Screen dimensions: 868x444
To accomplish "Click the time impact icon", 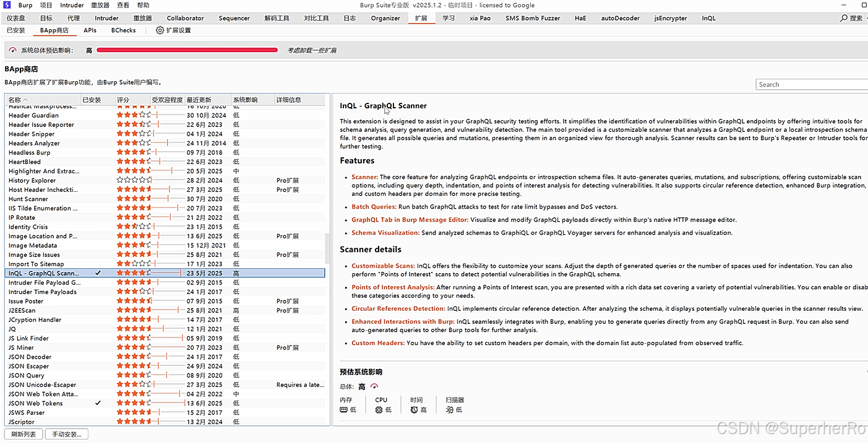I will pos(415,410).
